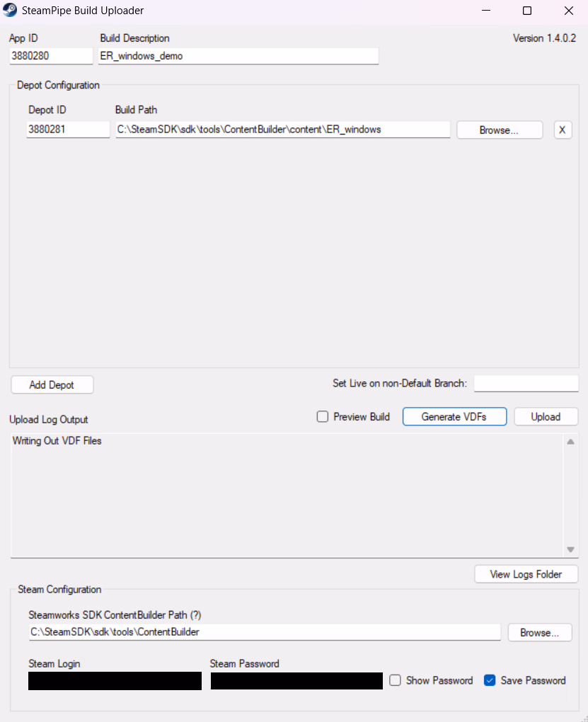Image resolution: width=588 pixels, height=722 pixels.
Task: Uncheck the Save Password option
Action: click(490, 680)
